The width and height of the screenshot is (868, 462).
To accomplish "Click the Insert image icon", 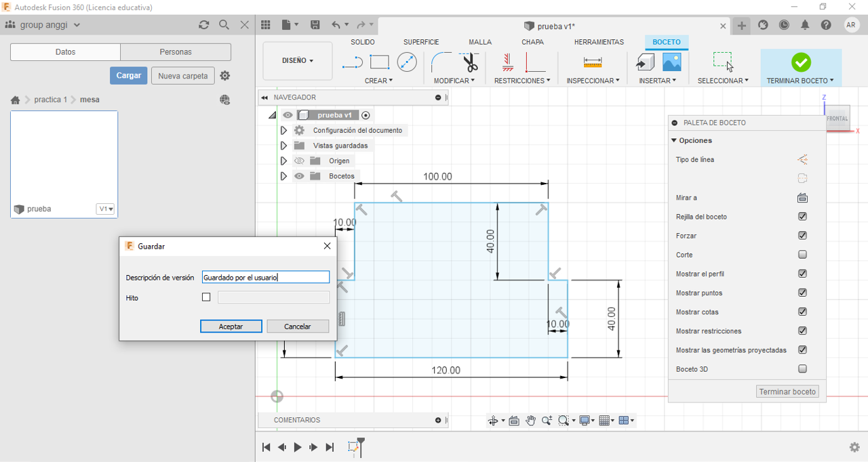I will point(671,62).
